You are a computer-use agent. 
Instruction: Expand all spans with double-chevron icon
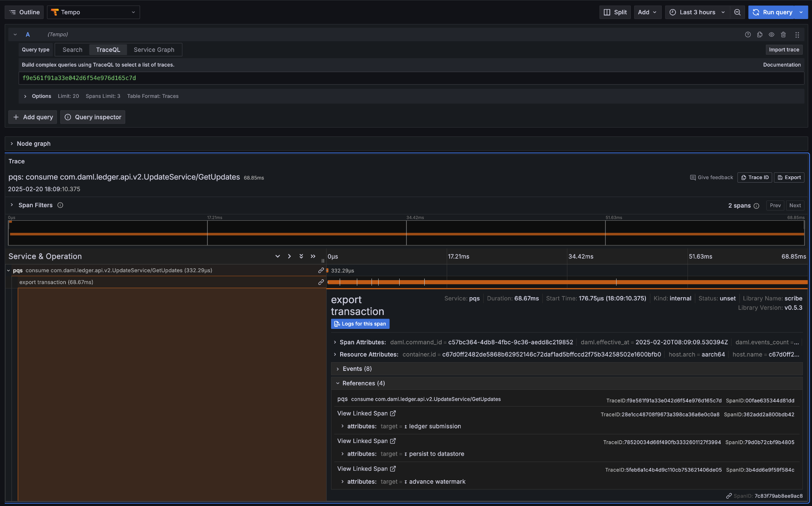(301, 256)
